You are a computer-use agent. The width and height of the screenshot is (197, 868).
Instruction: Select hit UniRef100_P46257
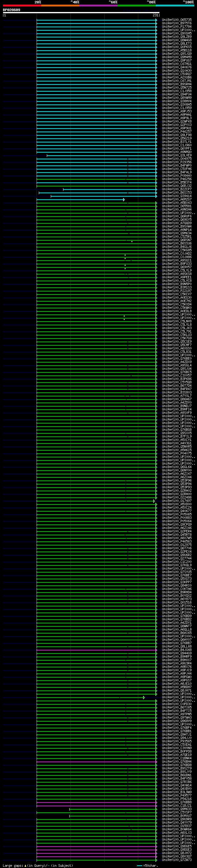tap(177, 132)
